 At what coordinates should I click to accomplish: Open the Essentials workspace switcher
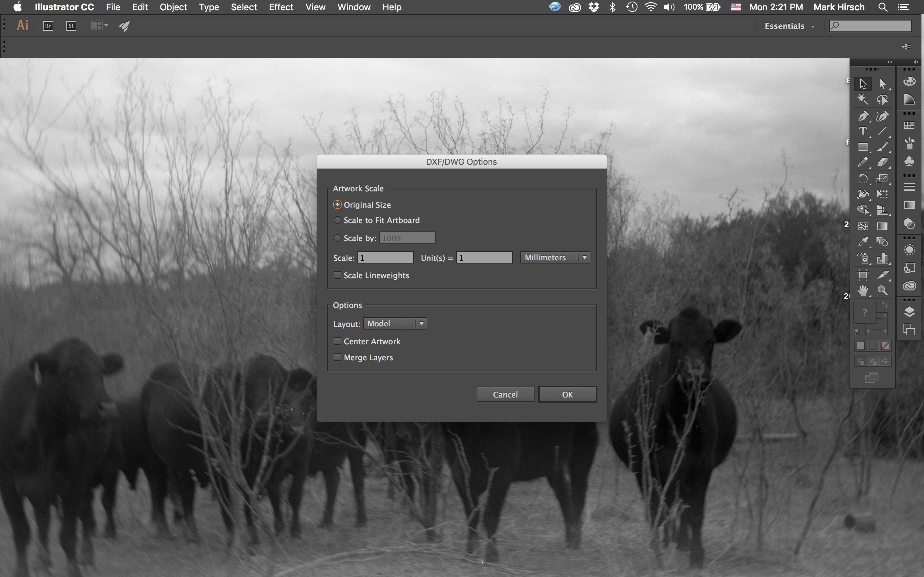pos(789,26)
